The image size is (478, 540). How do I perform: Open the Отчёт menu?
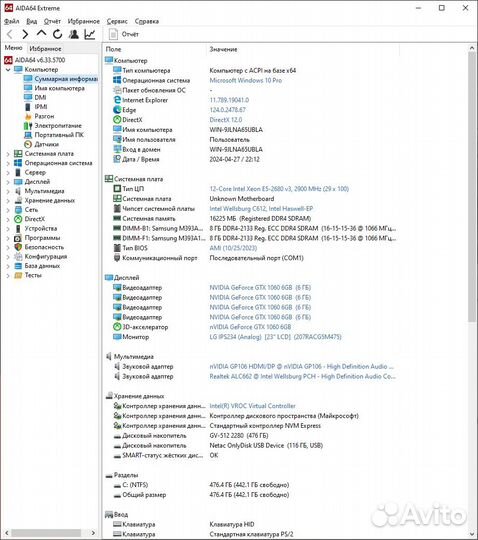coord(52,21)
